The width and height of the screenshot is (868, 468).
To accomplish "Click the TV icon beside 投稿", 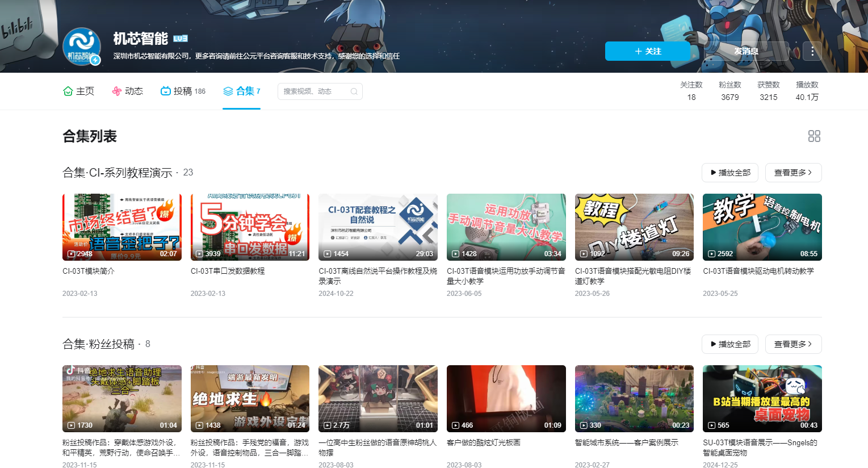I will (165, 91).
